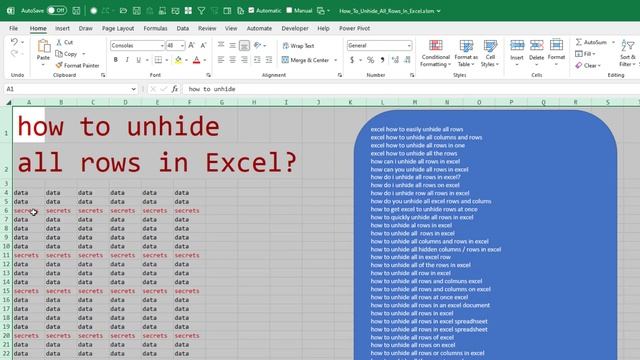Switch to the Developer tab
Viewport: 640px width, 360px height.
click(x=295, y=28)
